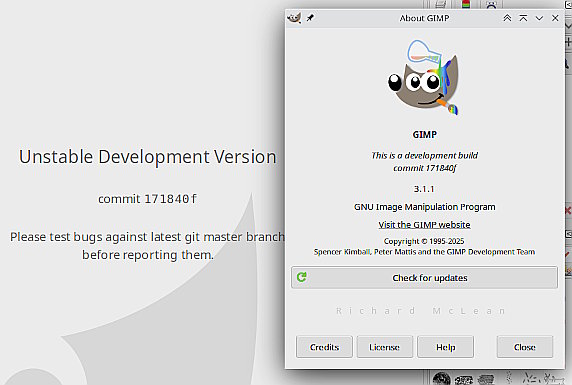Open the red-green Channels tab icon behind dialog
Image resolution: width=572 pixels, height=385 pixels.
(x=466, y=4)
